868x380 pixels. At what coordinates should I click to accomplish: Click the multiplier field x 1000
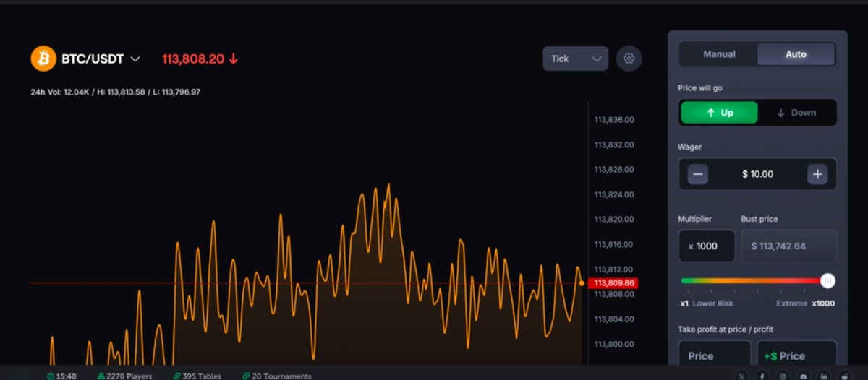pos(707,246)
